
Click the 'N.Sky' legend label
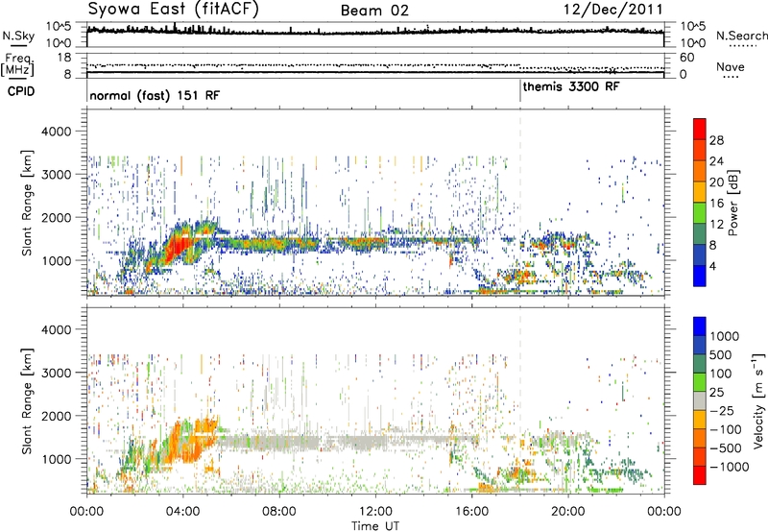click(18, 36)
